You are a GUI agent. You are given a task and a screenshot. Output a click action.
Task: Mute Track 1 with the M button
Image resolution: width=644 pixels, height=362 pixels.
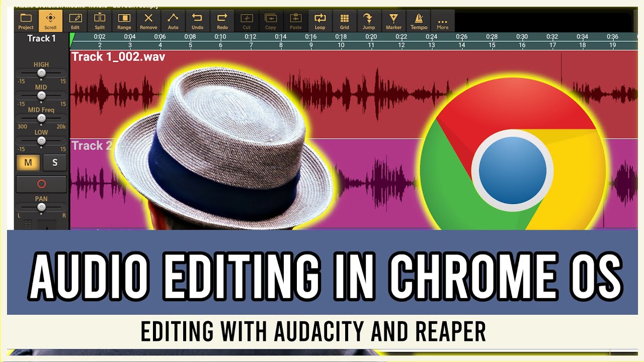click(x=29, y=162)
